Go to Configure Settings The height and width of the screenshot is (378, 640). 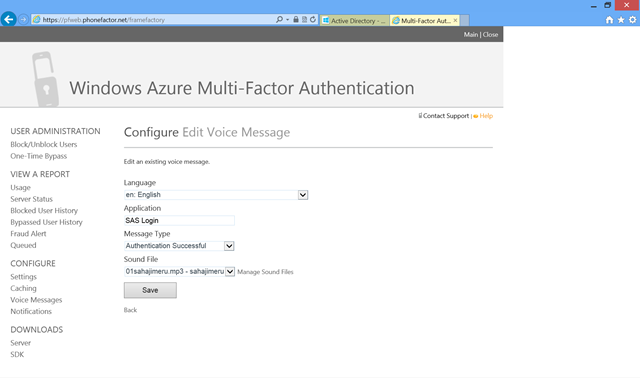click(23, 277)
